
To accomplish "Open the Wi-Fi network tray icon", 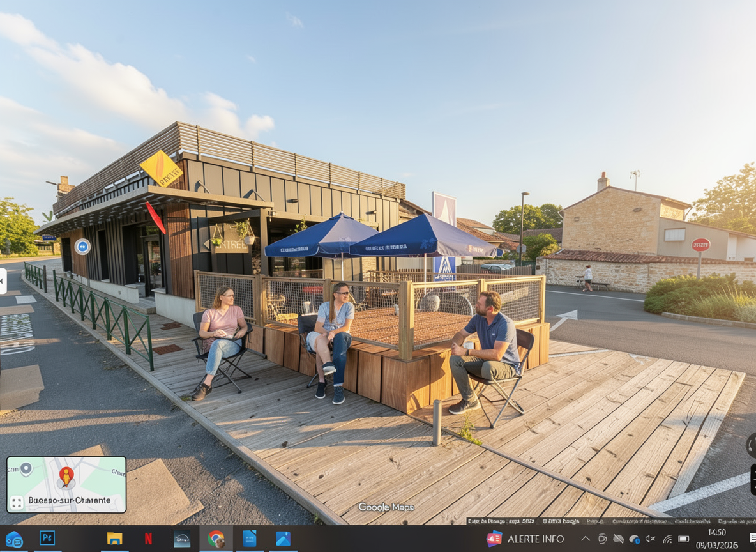I will pos(667,539).
